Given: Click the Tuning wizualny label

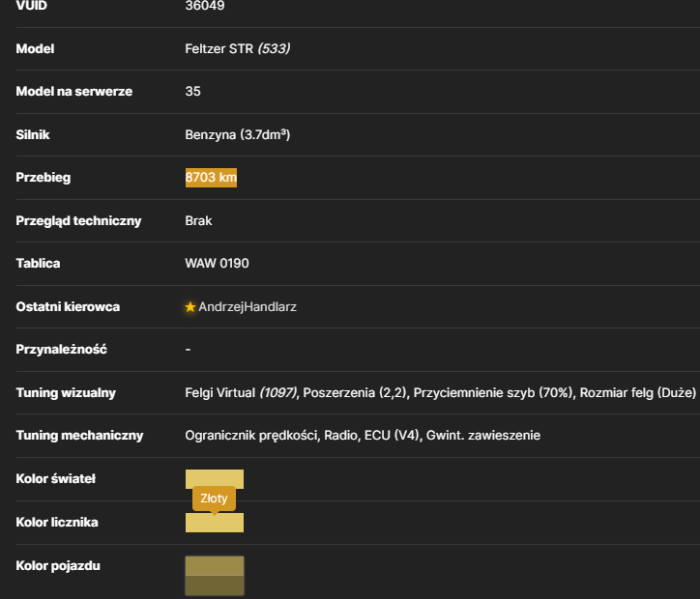Looking at the screenshot, I should click(66, 392).
